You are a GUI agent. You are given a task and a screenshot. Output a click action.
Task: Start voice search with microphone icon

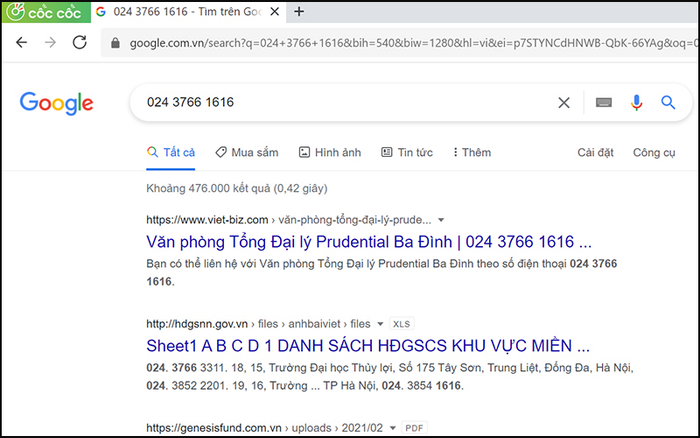tap(636, 102)
